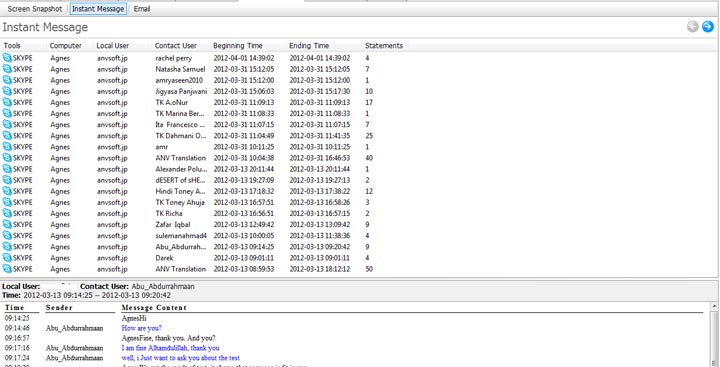Sort by the Beginning Time column header
The width and height of the screenshot is (720, 367).
pos(238,45)
